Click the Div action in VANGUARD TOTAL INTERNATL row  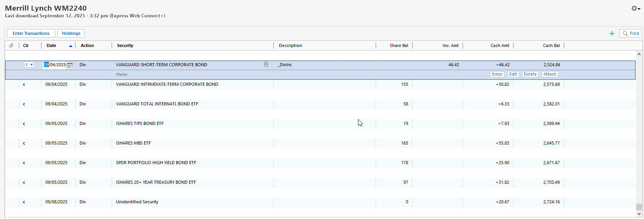[x=83, y=104]
